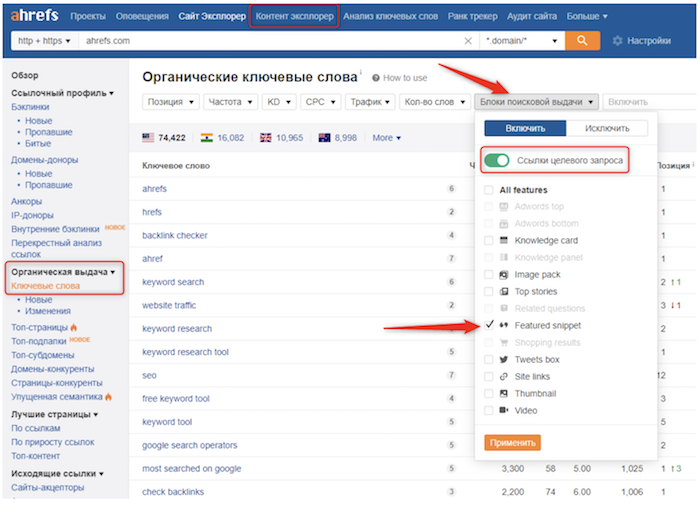Screen dimensions: 700x517
Task: Uncheck the Featured snippet checkbox
Action: coord(489,325)
